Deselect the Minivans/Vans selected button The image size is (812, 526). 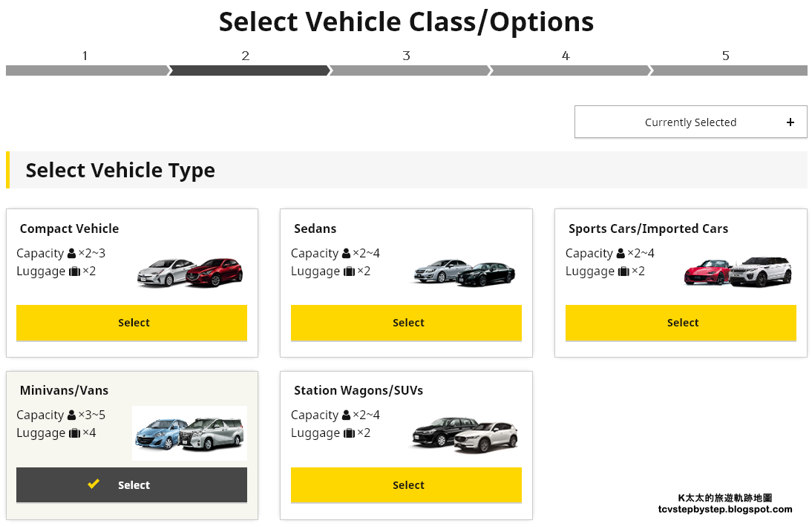click(x=131, y=485)
